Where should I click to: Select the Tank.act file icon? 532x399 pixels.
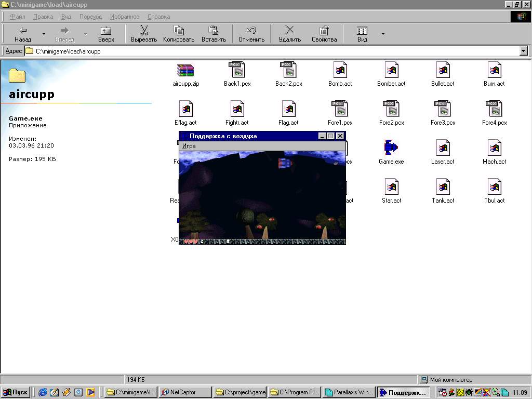tap(442, 187)
